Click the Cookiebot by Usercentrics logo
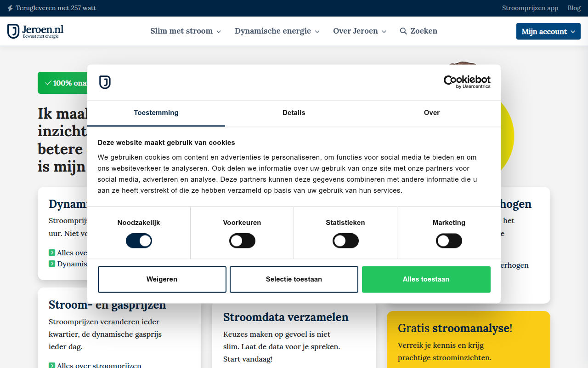588x368 pixels. click(467, 82)
